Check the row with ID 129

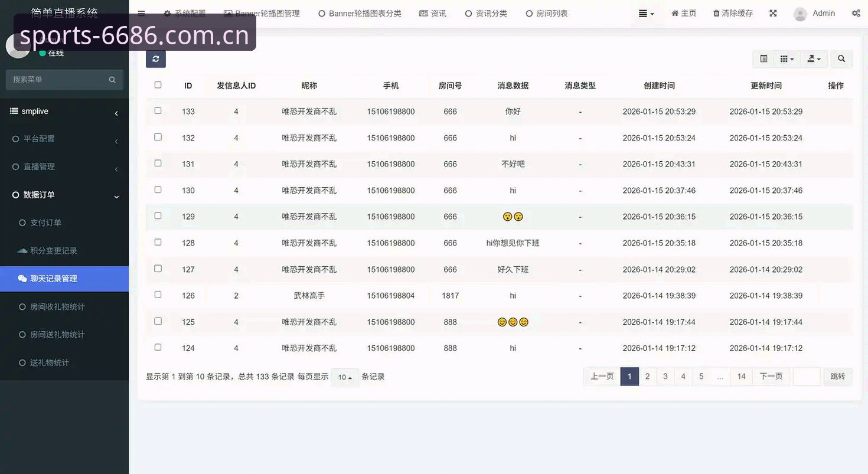click(x=158, y=215)
